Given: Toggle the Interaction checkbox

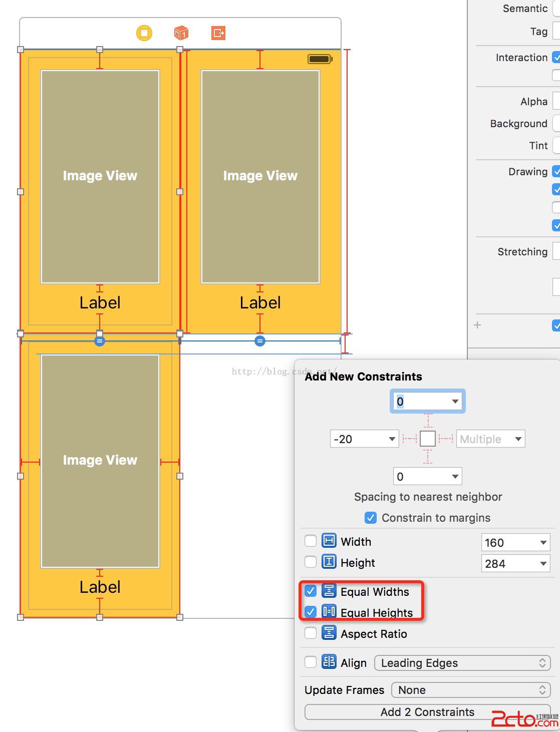Looking at the screenshot, I should (556, 57).
